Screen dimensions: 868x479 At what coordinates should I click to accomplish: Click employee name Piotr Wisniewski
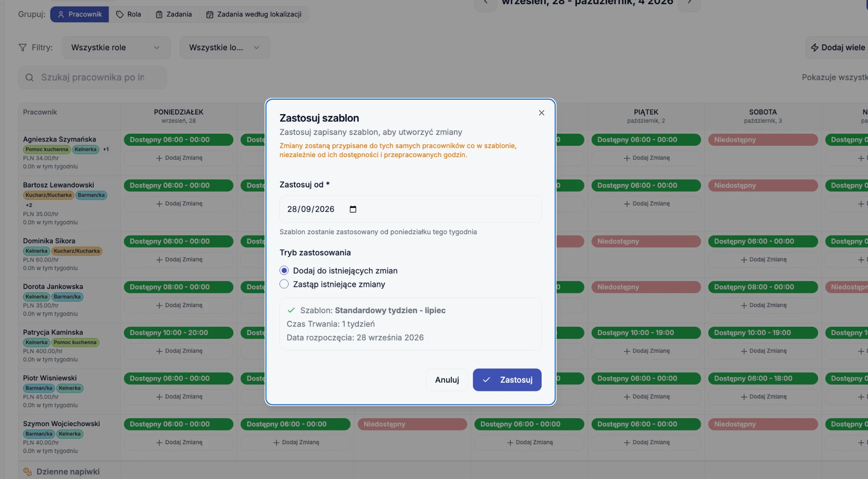[50, 378]
